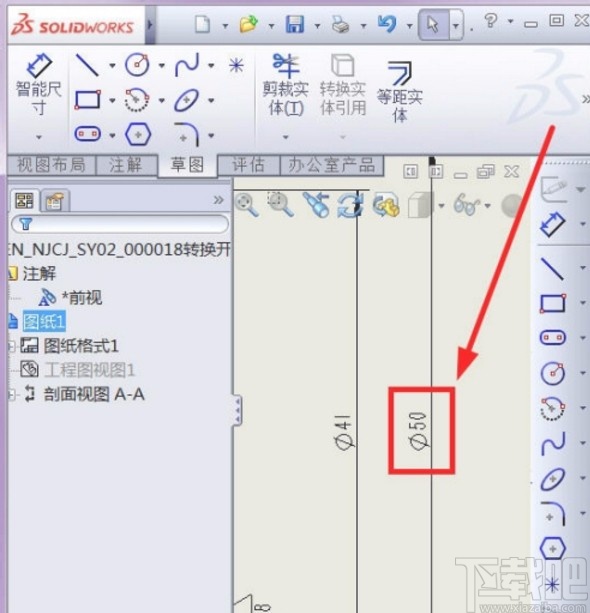590x613 pixels.
Task: Click the Rotate View icon
Action: click(x=350, y=204)
